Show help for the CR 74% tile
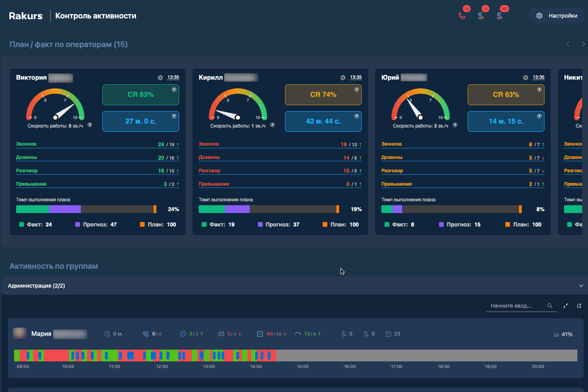 pyautogui.click(x=357, y=89)
